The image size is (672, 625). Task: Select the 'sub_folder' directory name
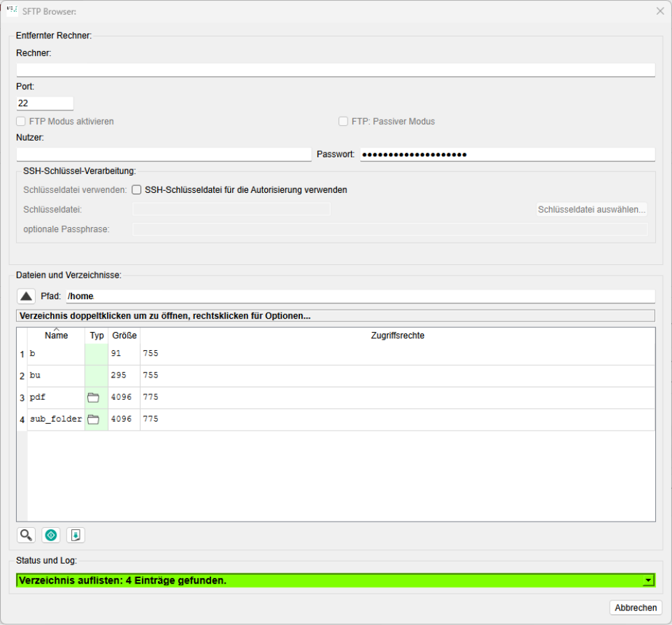(56, 419)
